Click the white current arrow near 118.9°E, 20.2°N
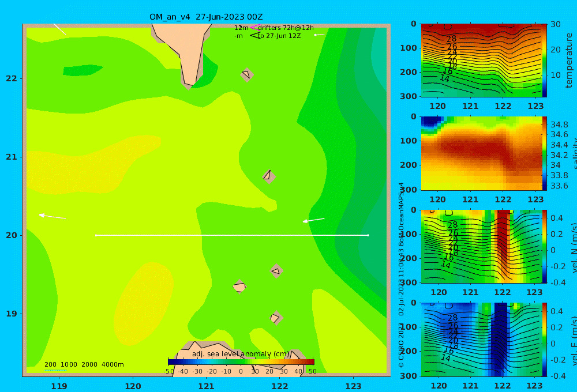577x392 pixels. (x=53, y=217)
